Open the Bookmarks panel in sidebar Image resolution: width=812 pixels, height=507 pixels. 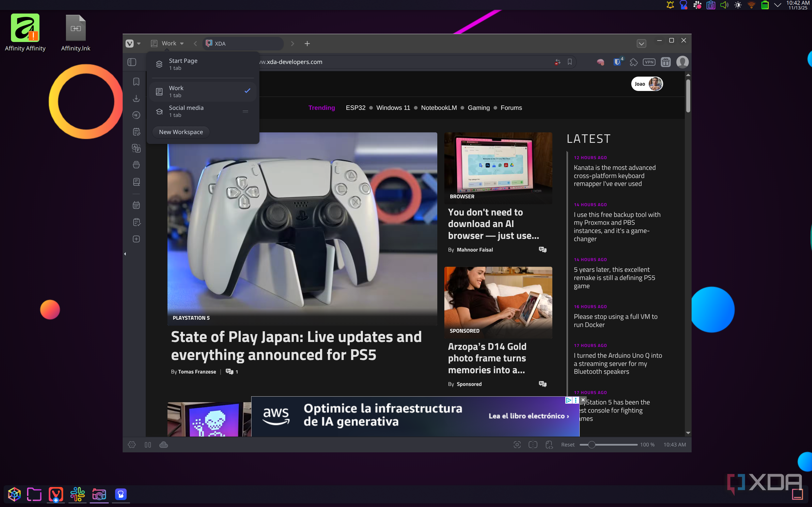pos(136,81)
